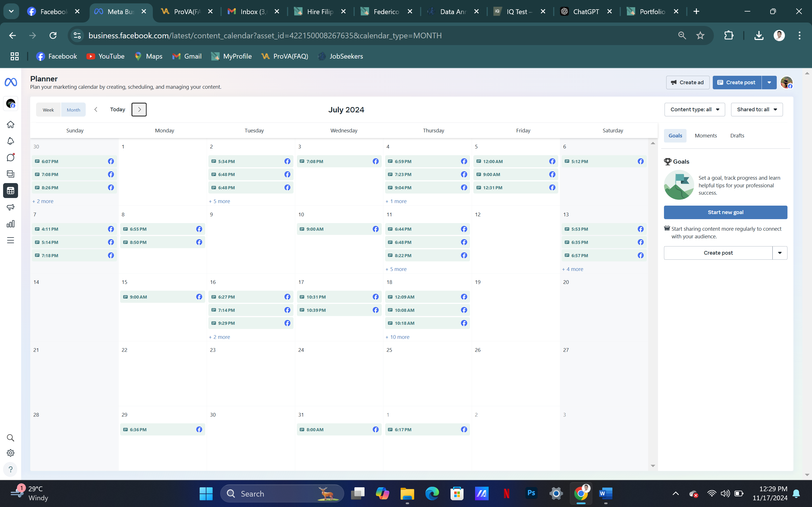Image resolution: width=812 pixels, height=507 pixels.
Task: Go to next month with right chevron
Action: (139, 110)
